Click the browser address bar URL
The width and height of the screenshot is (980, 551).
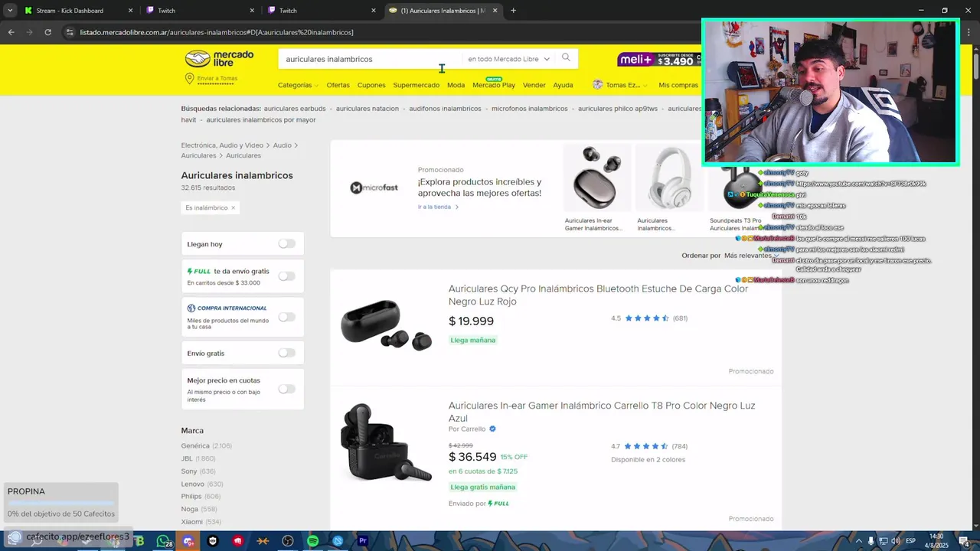217,32
